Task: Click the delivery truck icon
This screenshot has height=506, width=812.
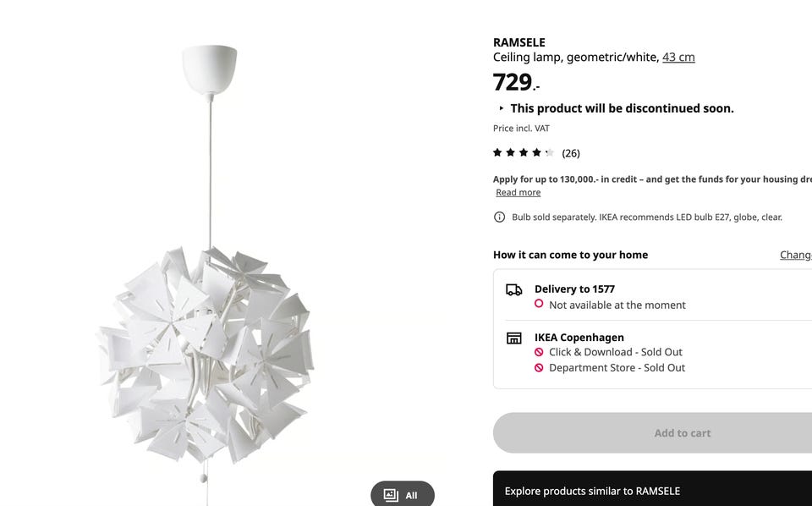Action: 513,289
